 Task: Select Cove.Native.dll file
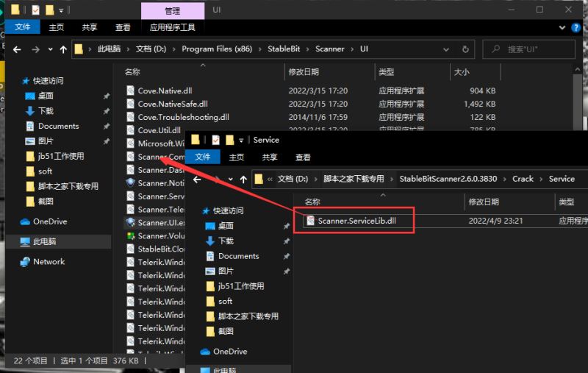pos(165,90)
